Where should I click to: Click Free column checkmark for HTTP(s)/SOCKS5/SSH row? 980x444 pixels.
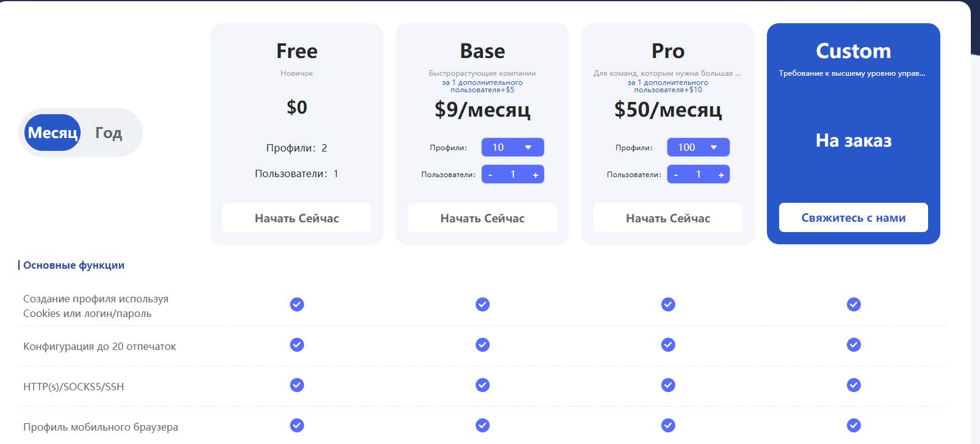coord(297,385)
